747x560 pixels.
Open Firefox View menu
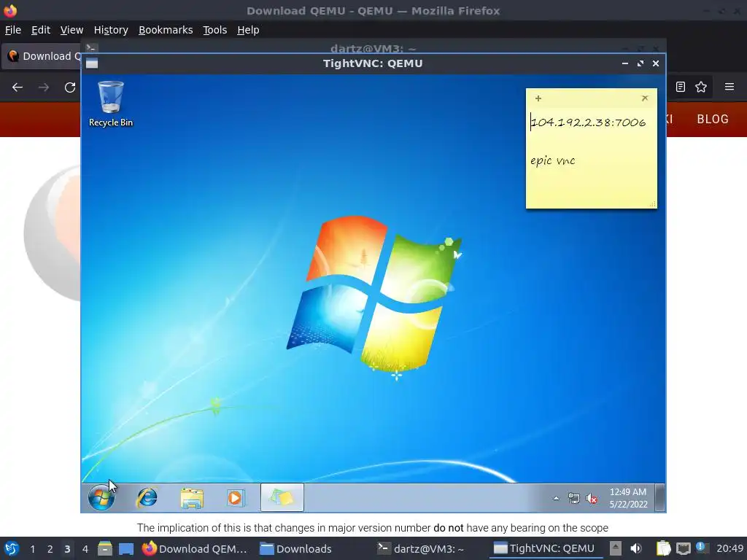[x=71, y=30]
